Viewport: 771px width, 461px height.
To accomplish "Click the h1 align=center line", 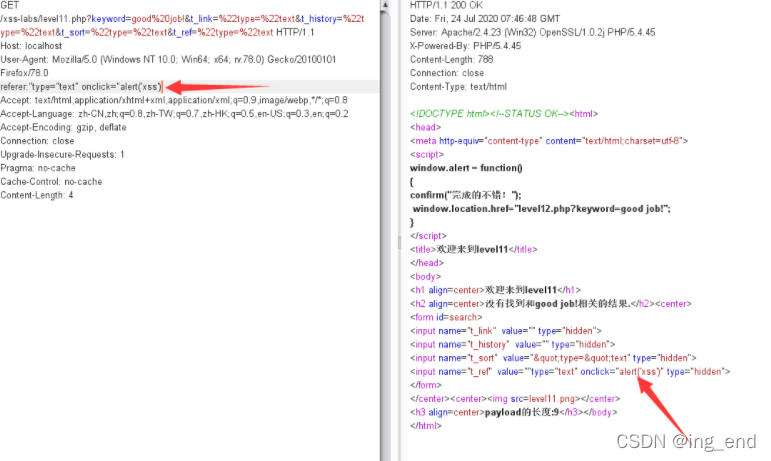I will click(x=495, y=290).
